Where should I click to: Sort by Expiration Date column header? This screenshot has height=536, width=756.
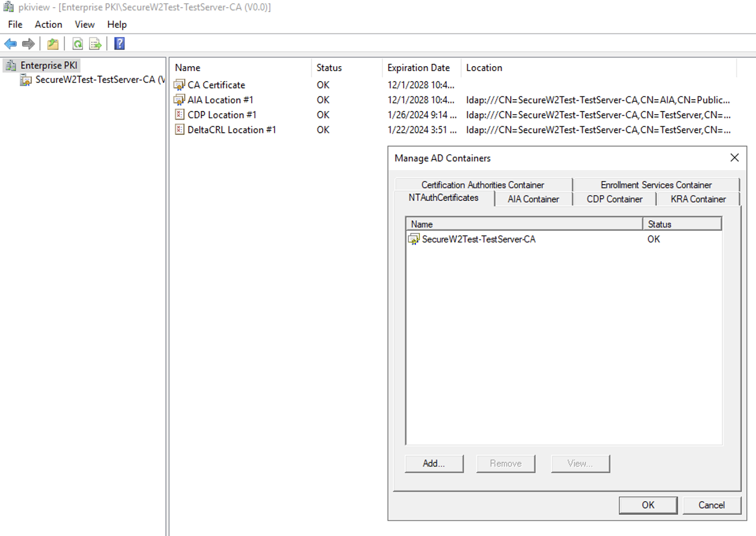(421, 68)
